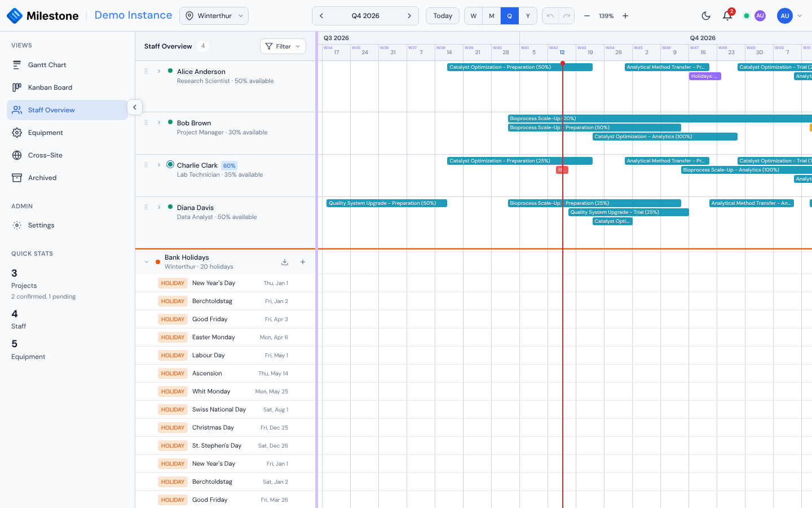Download the Bank Holidays list
This screenshot has width=812, height=508.
(285, 262)
